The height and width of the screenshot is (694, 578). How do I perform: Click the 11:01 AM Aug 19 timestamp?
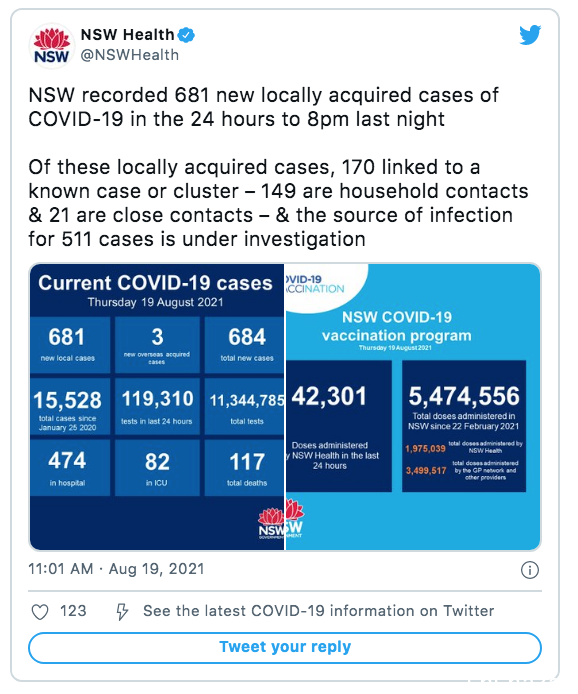click(x=116, y=569)
